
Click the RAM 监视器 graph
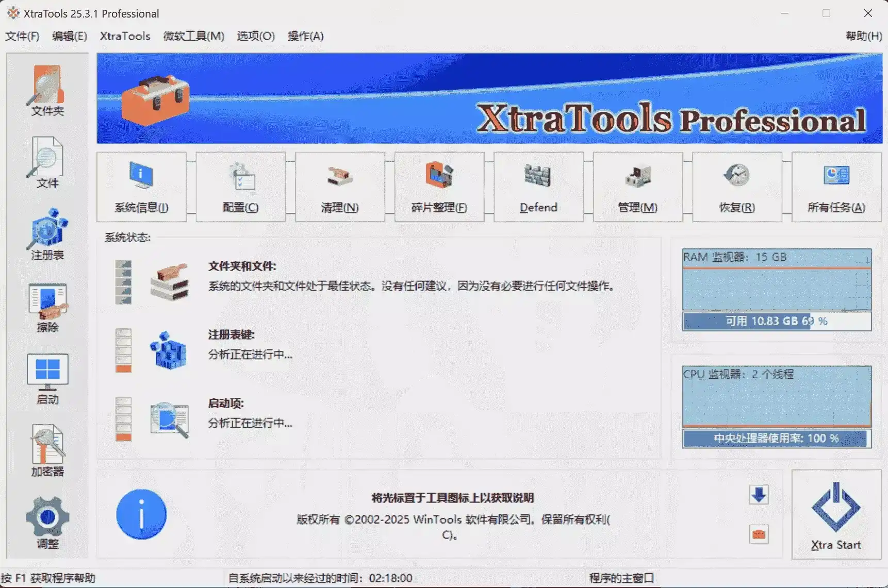(777, 280)
